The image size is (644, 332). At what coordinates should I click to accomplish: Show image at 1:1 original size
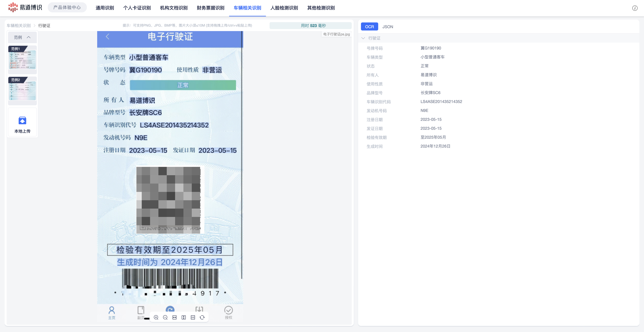point(193,317)
